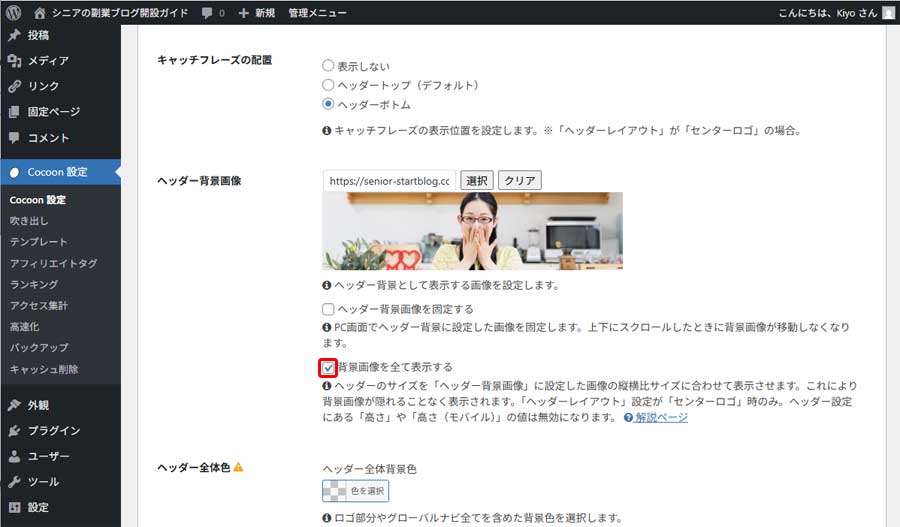
Task: Click the person icon for ユーザー
Action: point(14,456)
